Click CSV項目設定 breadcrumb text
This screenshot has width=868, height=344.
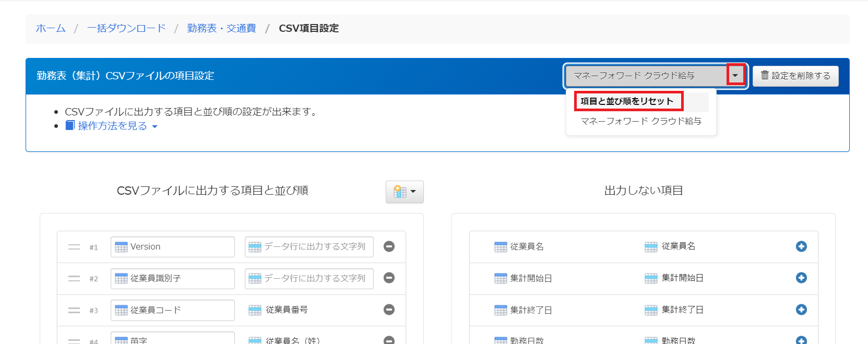click(309, 28)
